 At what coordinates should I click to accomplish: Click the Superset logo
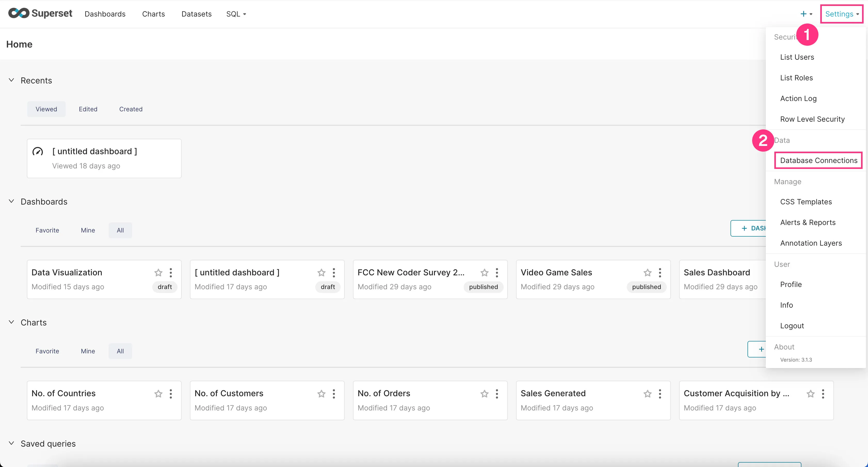[x=40, y=13]
